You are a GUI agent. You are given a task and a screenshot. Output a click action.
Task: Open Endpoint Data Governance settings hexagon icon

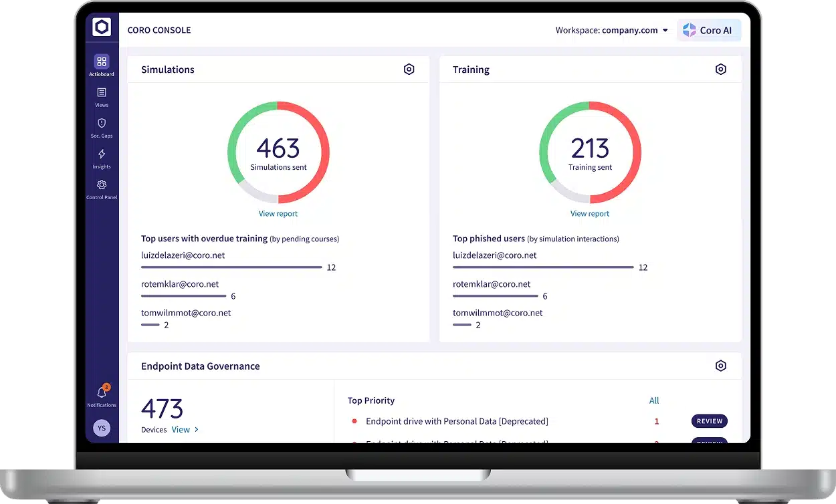tap(720, 366)
